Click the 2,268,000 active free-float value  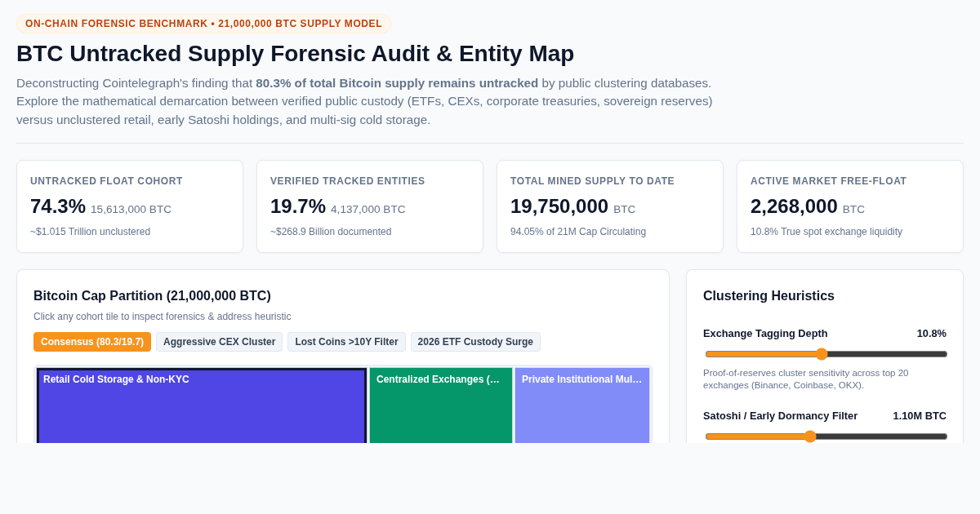tap(794, 206)
